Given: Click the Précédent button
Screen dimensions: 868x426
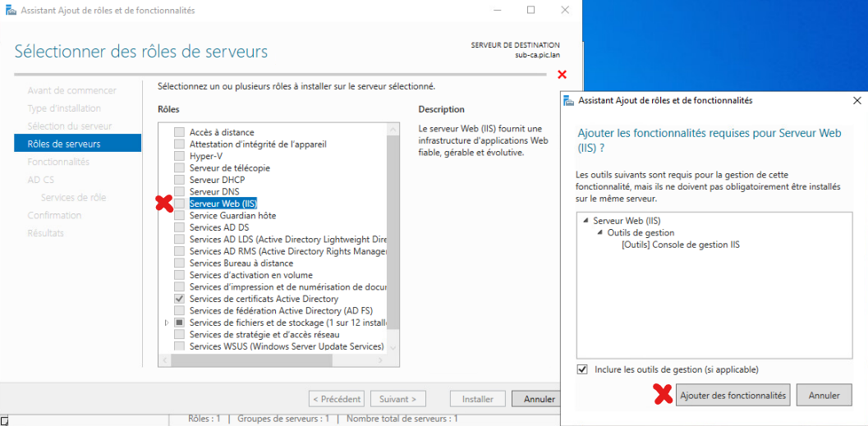Looking at the screenshot, I should click(338, 399).
